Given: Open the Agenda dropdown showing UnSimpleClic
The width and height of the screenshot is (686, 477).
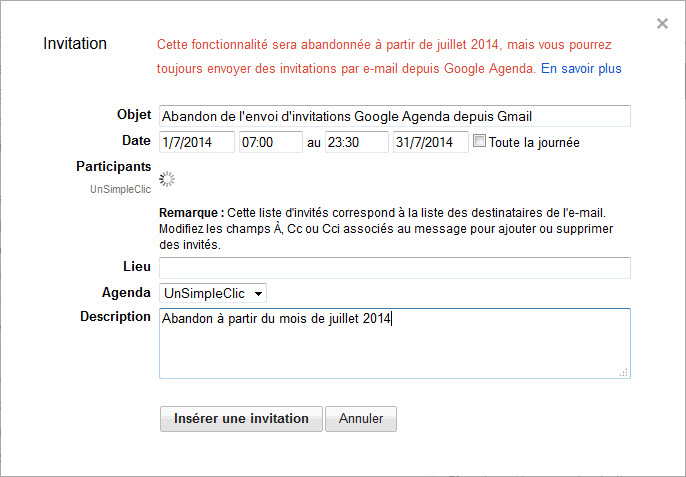Looking at the screenshot, I should [x=213, y=293].
